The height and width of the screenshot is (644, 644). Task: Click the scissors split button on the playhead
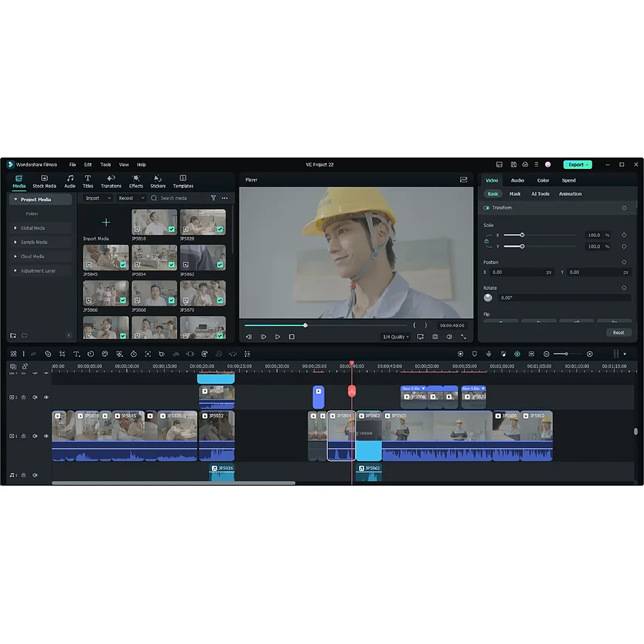[351, 391]
